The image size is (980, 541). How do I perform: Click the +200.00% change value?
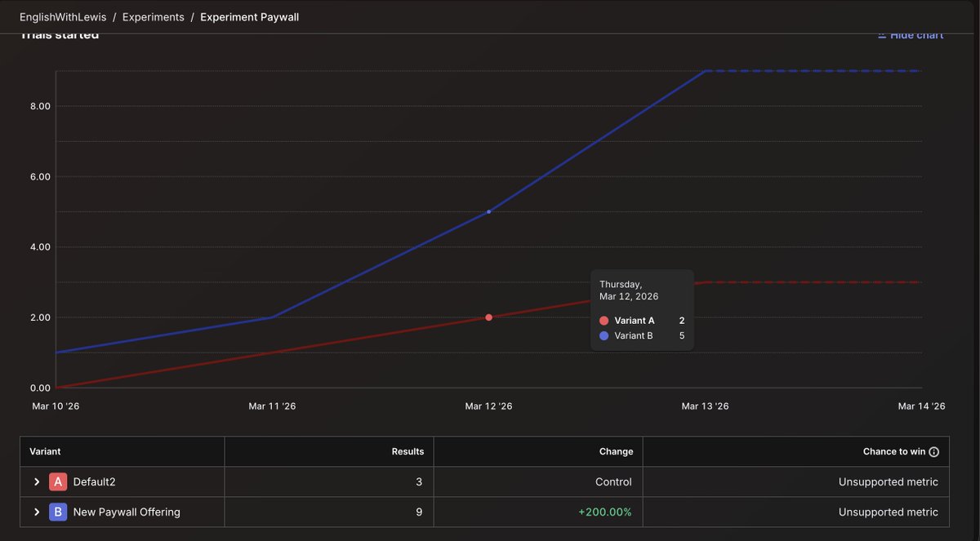pos(605,512)
